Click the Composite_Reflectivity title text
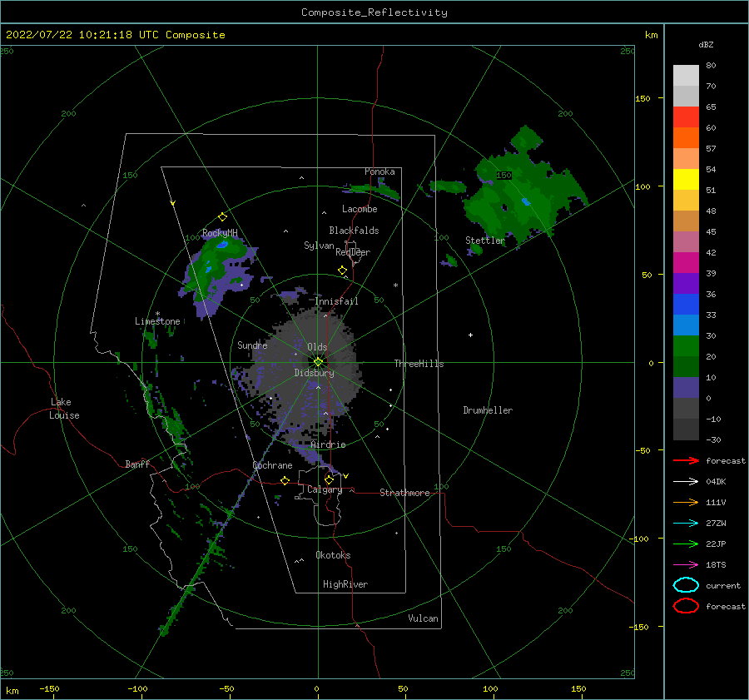 point(374,12)
